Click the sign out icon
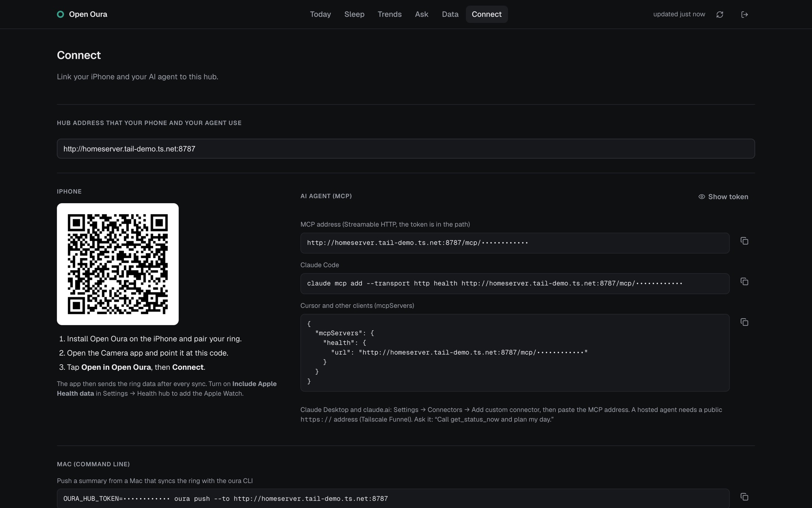 745,14
